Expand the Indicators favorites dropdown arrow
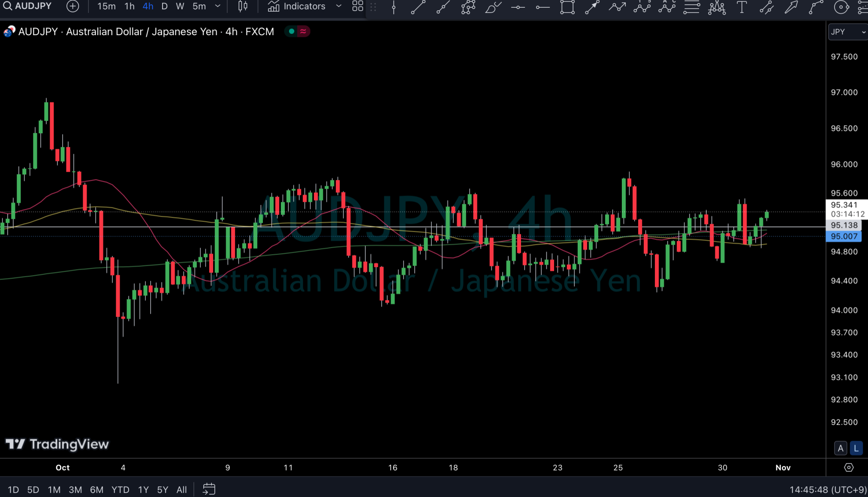 click(x=339, y=6)
